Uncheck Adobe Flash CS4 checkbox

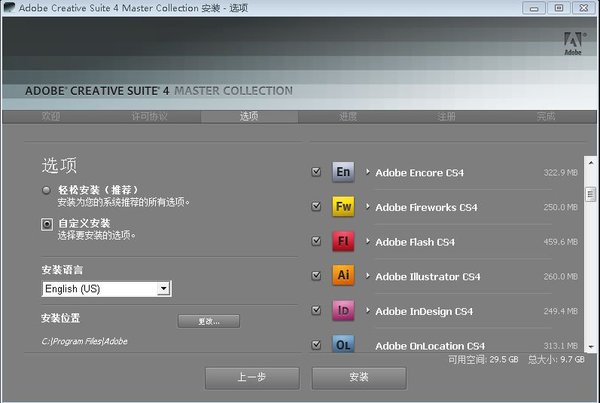[x=316, y=241]
